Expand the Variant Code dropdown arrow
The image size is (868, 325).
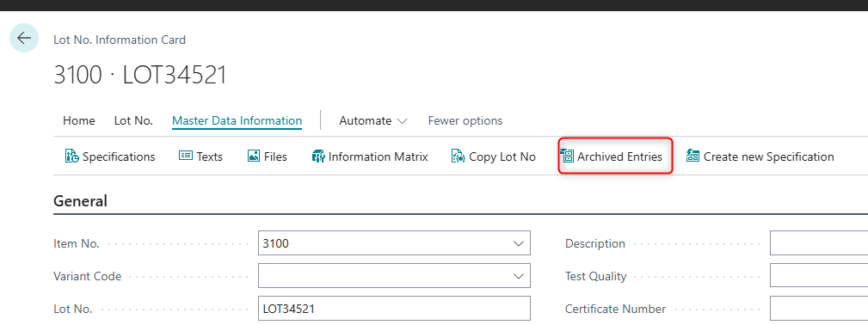click(x=518, y=276)
